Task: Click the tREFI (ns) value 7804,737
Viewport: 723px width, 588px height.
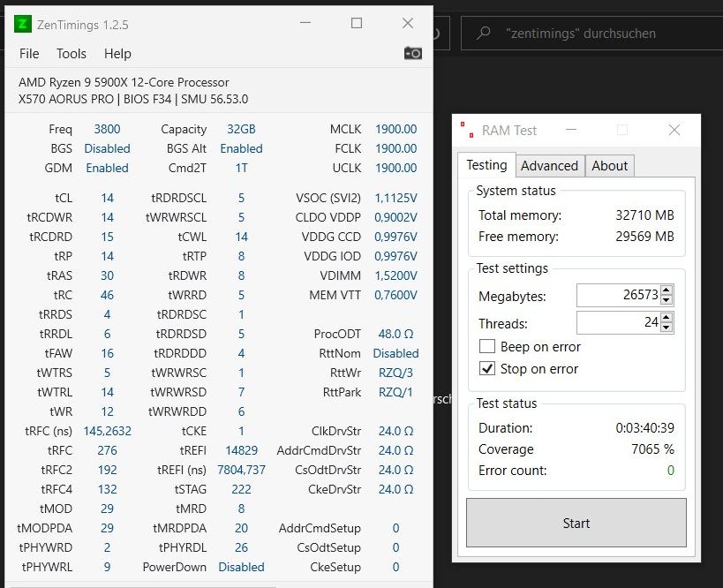Action: [x=241, y=470]
